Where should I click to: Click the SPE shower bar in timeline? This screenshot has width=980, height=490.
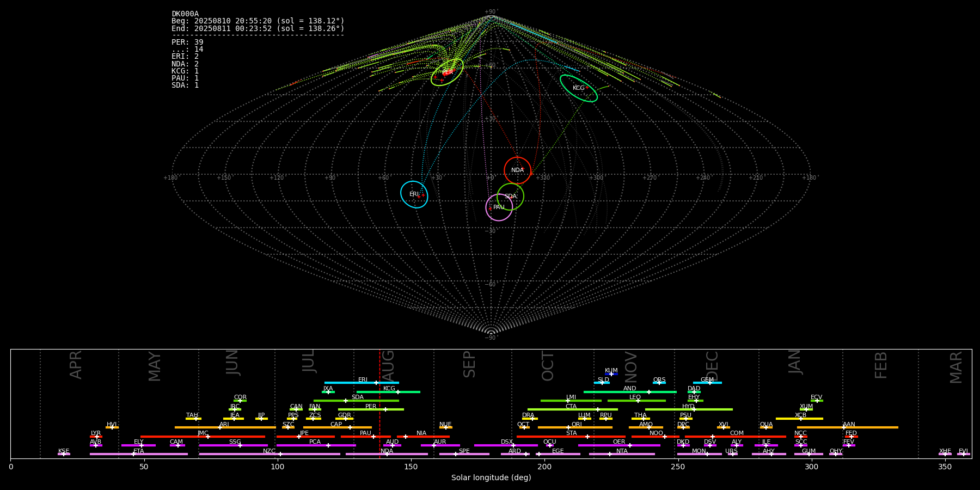point(464,454)
